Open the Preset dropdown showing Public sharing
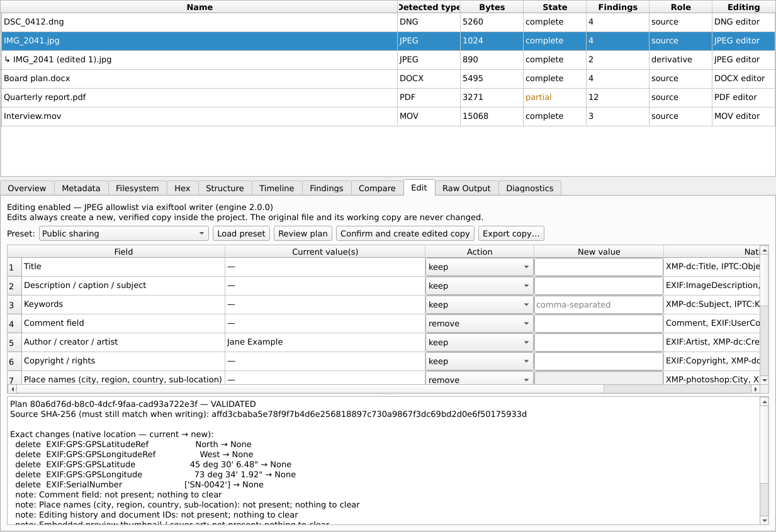Image resolution: width=776 pixels, height=532 pixels. coord(124,233)
